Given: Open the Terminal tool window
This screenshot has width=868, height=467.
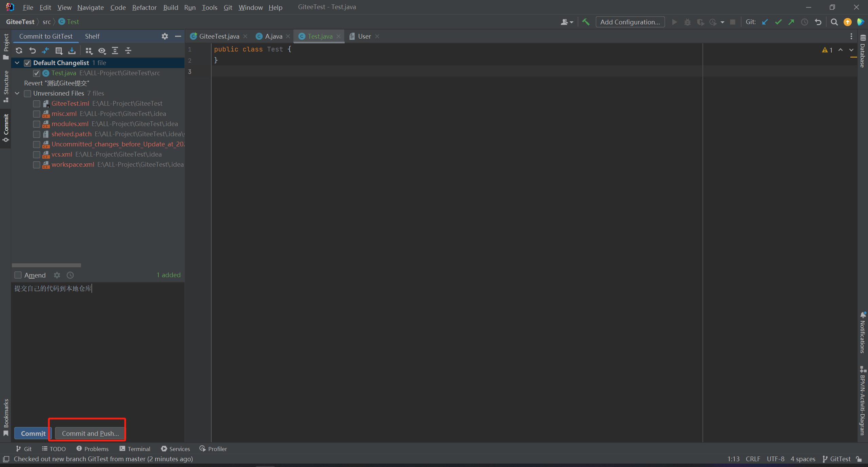Looking at the screenshot, I should point(135,449).
